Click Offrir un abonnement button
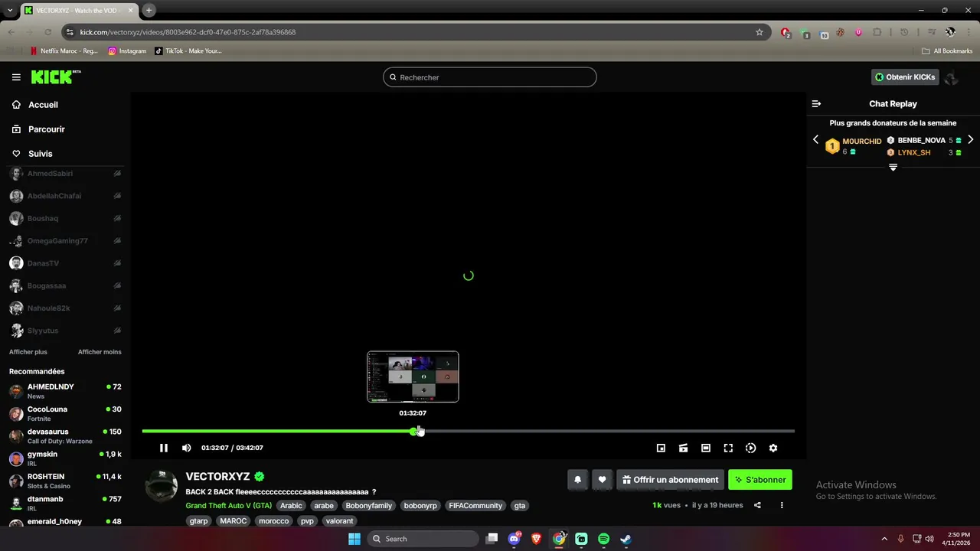The image size is (980, 551). point(670,480)
